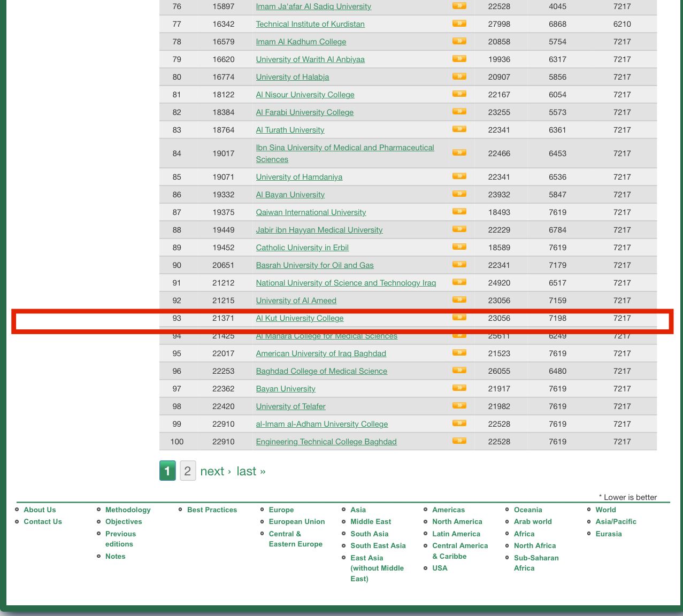683x616 pixels.
Task: Click the orange arrow icon for Imam Al Kadhum College
Action: [x=459, y=41]
